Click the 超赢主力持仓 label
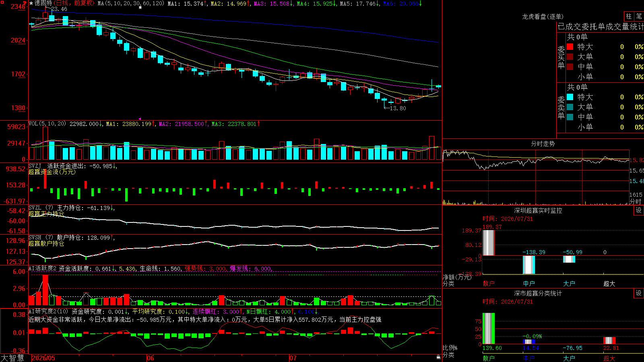644x362 pixels. pyautogui.click(x=46, y=214)
